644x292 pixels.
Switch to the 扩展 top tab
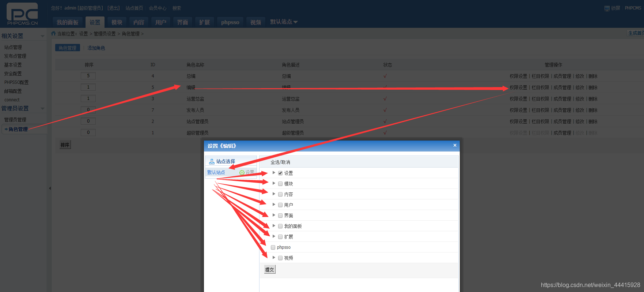(x=205, y=22)
